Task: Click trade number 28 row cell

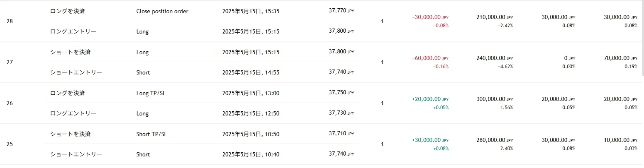Action: pos(10,21)
